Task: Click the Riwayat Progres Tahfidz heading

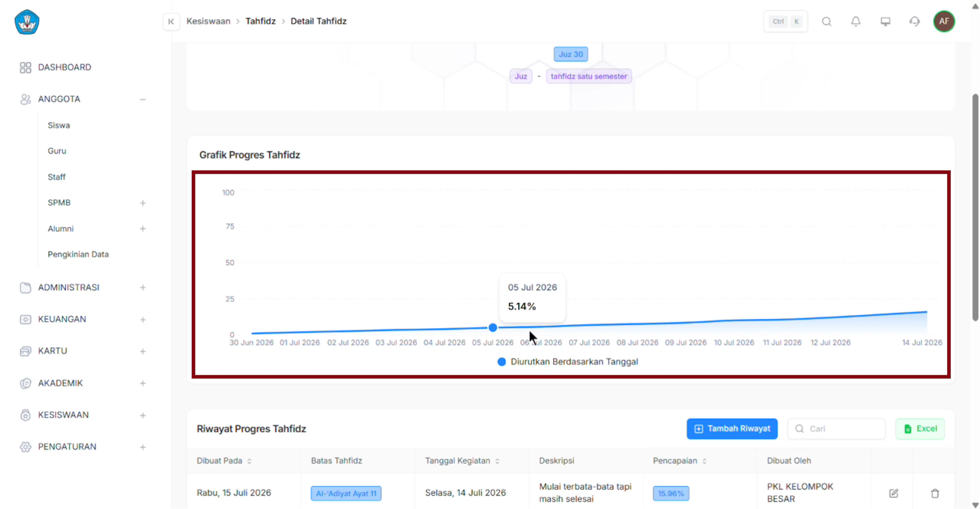Action: point(251,429)
